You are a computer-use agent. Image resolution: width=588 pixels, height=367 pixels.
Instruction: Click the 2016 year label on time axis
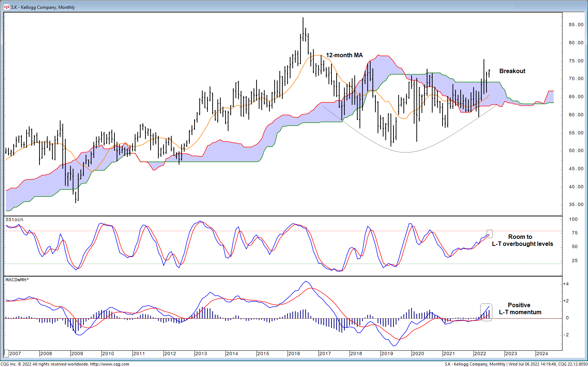click(294, 354)
